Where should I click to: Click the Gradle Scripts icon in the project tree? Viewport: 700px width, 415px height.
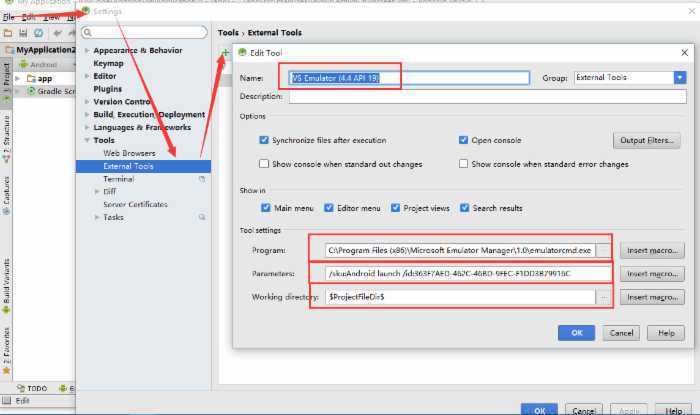coord(31,91)
